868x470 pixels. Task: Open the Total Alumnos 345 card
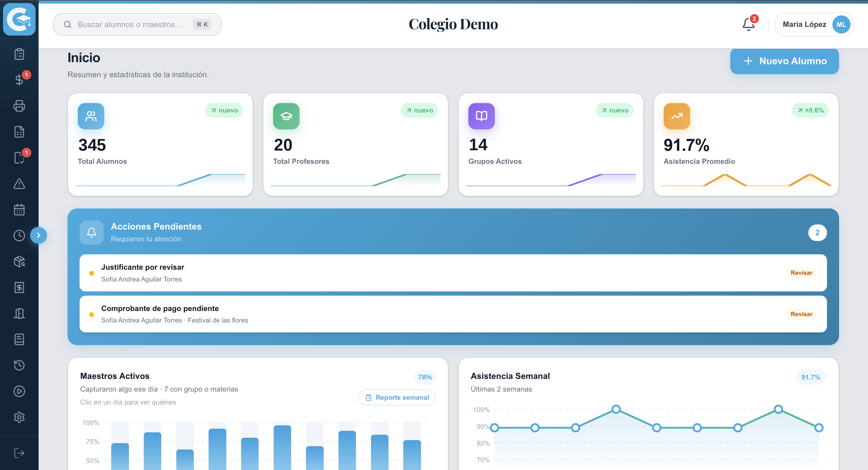pyautogui.click(x=160, y=144)
